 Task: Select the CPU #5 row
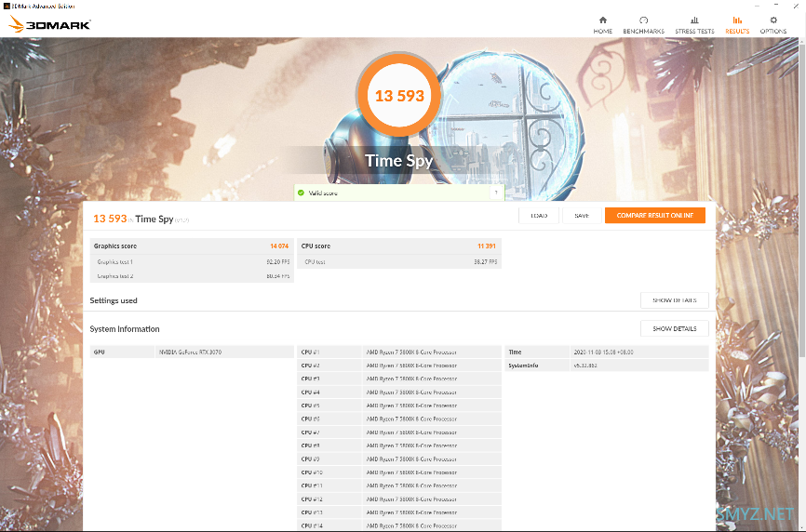399,406
